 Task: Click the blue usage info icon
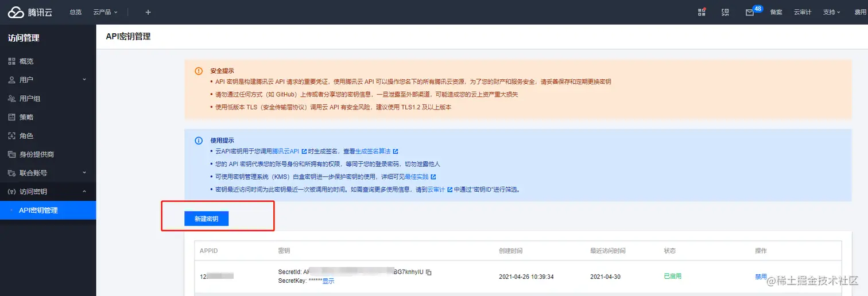click(199, 141)
